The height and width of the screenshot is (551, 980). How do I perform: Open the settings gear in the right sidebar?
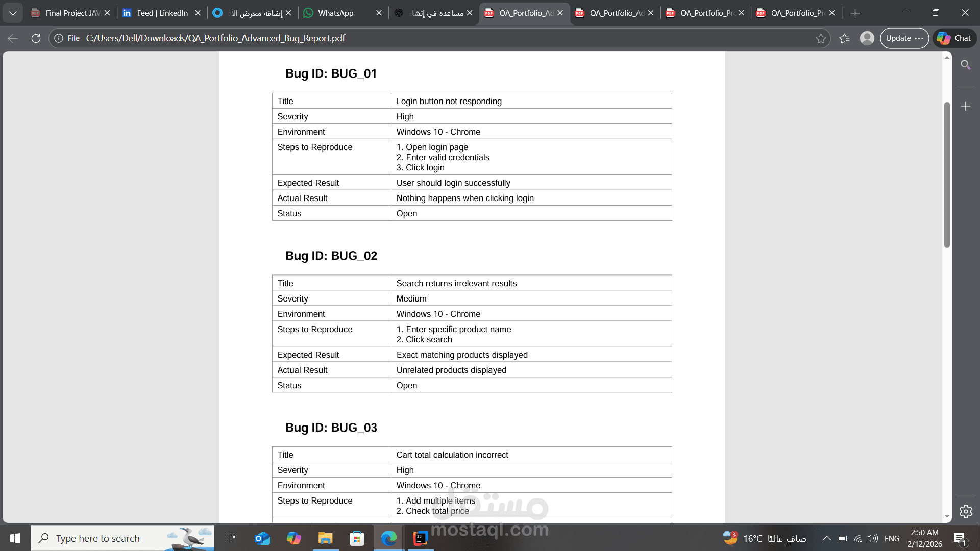pos(966,511)
